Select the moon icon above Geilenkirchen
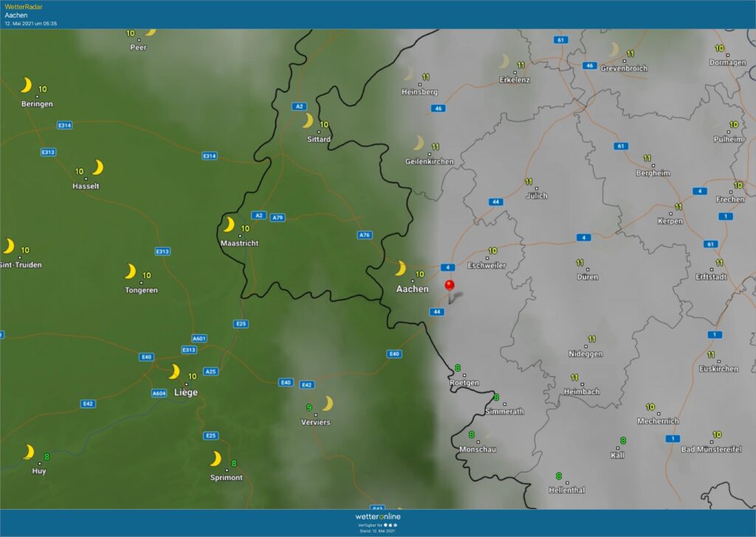 pyautogui.click(x=419, y=143)
